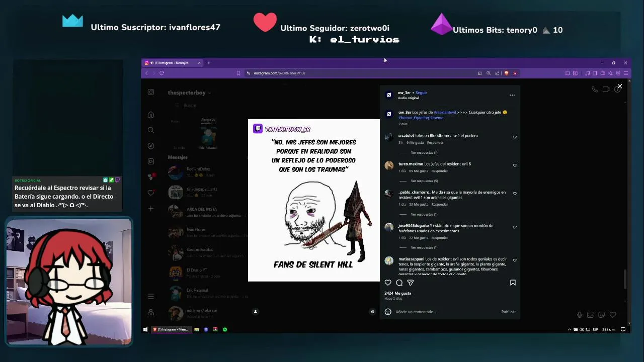The width and height of the screenshot is (644, 362).
Task: Click Publicar to post the comment
Action: 508,312
